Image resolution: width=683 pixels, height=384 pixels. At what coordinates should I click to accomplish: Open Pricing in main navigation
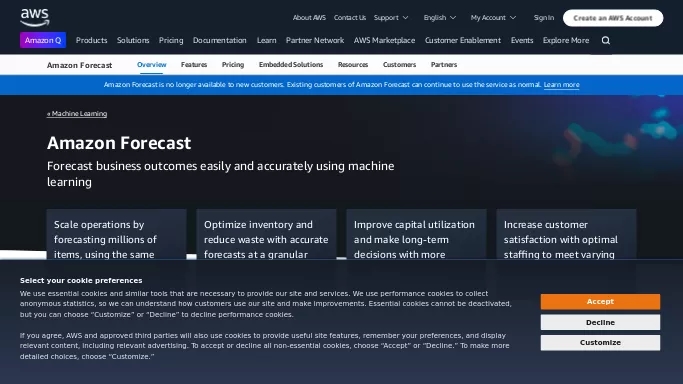(x=171, y=40)
